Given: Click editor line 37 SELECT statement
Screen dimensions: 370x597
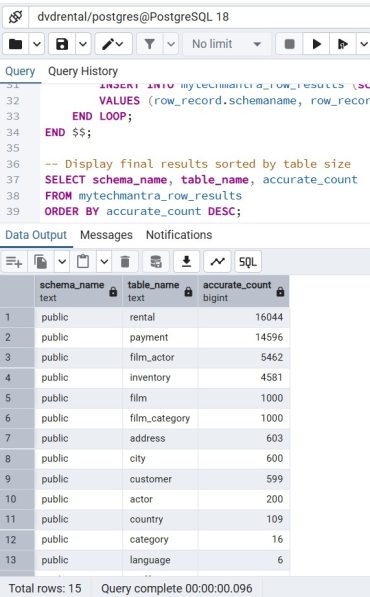Looking at the screenshot, I should [x=201, y=180].
